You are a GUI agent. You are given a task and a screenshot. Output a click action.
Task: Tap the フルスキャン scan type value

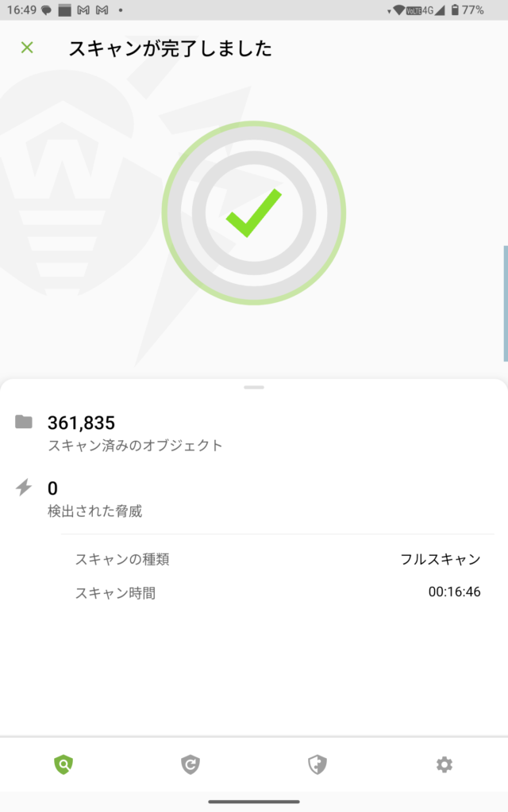click(x=441, y=559)
